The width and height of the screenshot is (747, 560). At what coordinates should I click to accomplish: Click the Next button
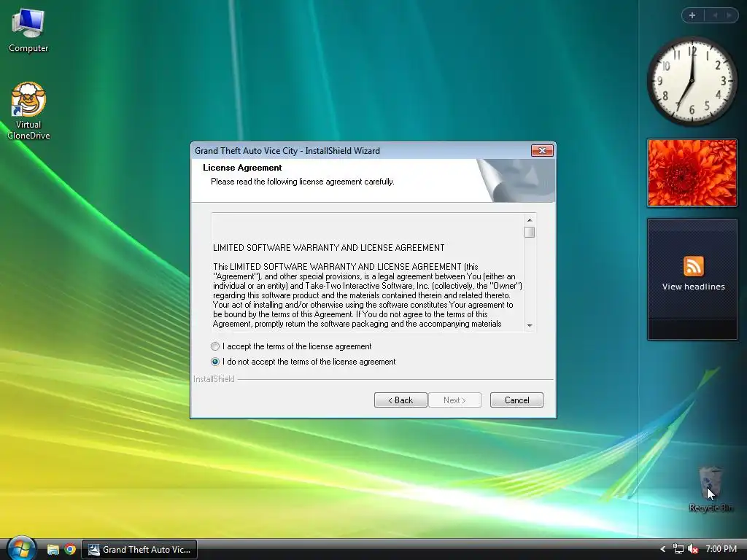[454, 400]
